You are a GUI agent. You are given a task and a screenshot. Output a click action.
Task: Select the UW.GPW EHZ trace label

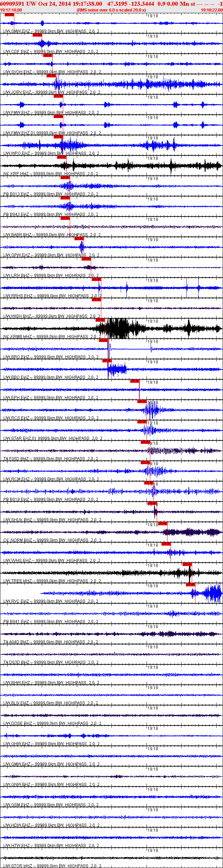pos(51,255)
